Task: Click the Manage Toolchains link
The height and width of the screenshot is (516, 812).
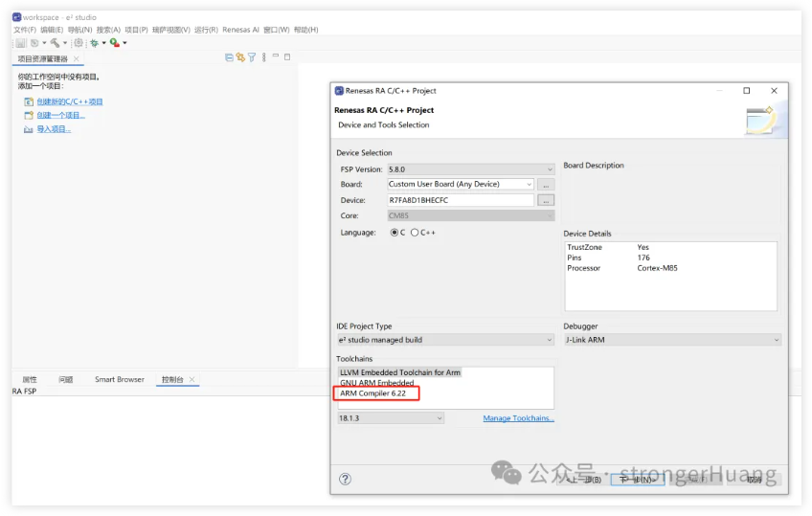Action: 518,418
